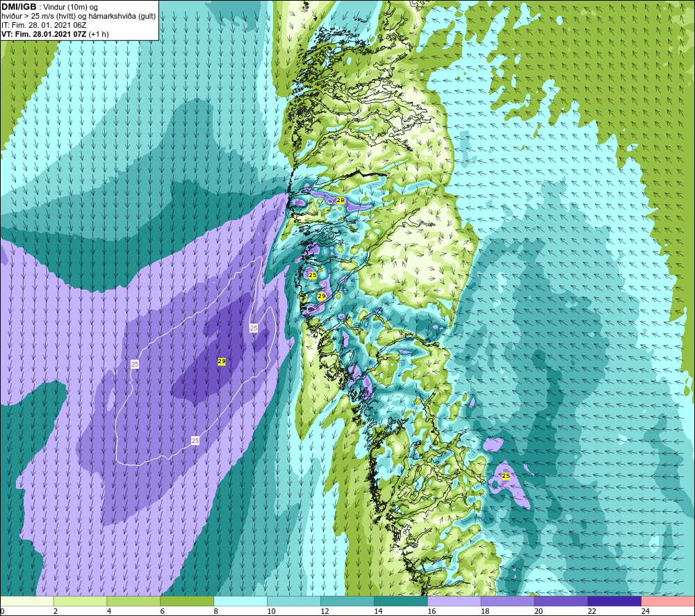Image resolution: width=695 pixels, height=616 pixels.
Task: Select the turquoise 10–12 m/s color swatch
Action: click(294, 601)
